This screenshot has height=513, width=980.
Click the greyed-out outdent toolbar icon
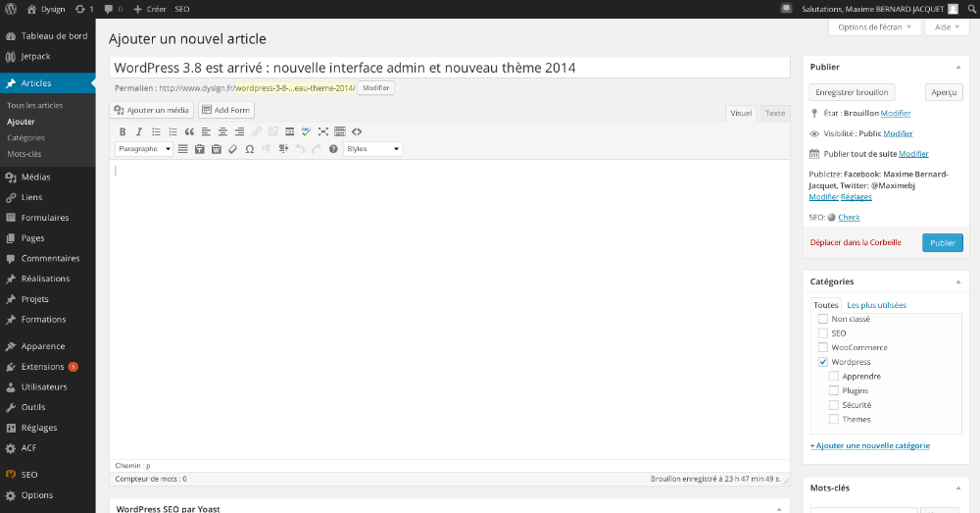pyautogui.click(x=267, y=149)
